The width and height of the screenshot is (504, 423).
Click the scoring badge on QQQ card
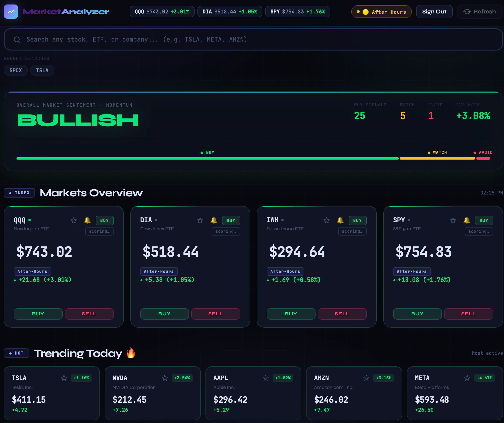tap(100, 231)
